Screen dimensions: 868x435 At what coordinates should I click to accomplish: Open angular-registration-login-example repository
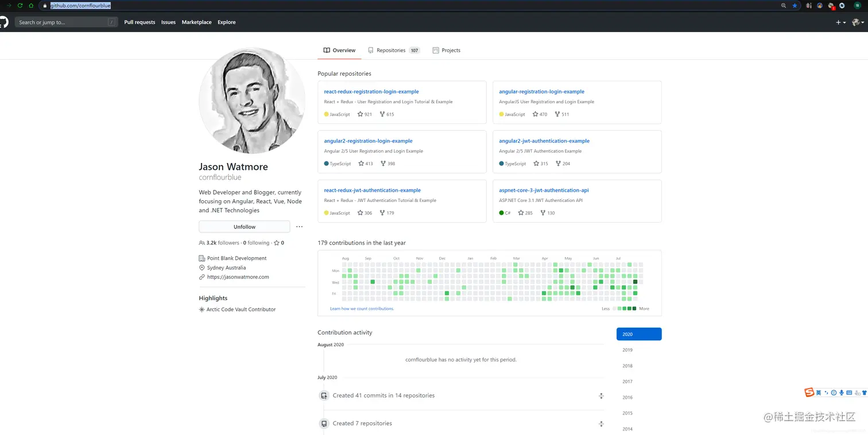[x=541, y=92]
